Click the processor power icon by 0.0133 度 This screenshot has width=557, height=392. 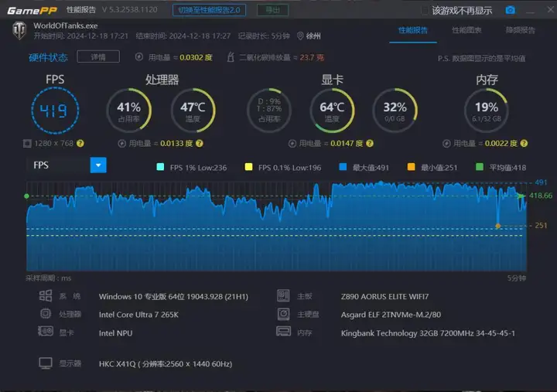click(x=122, y=144)
